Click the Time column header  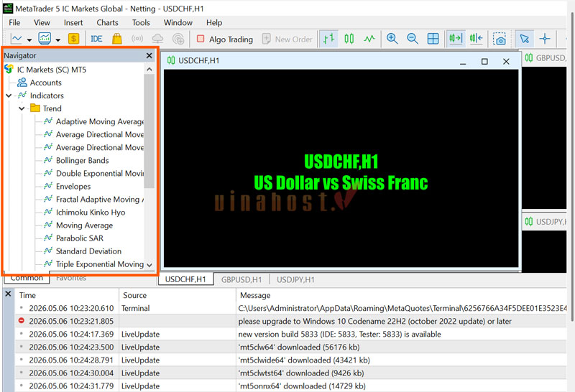67,295
